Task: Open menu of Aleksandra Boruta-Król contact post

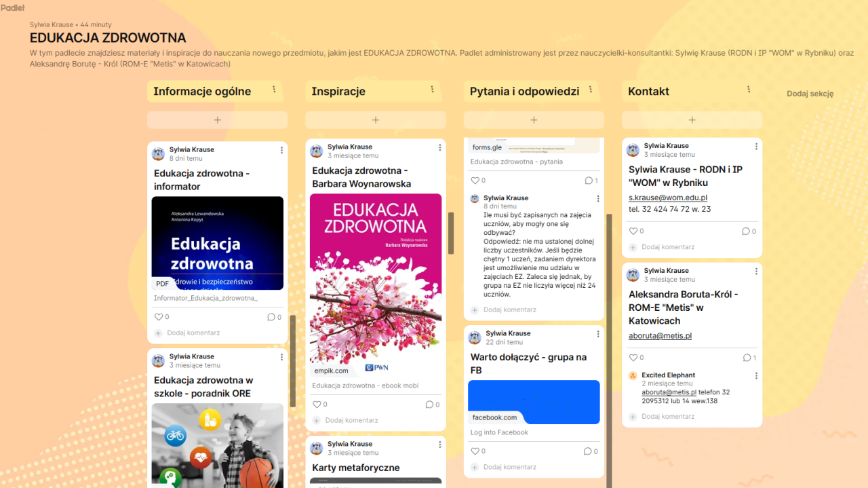Action: click(756, 271)
